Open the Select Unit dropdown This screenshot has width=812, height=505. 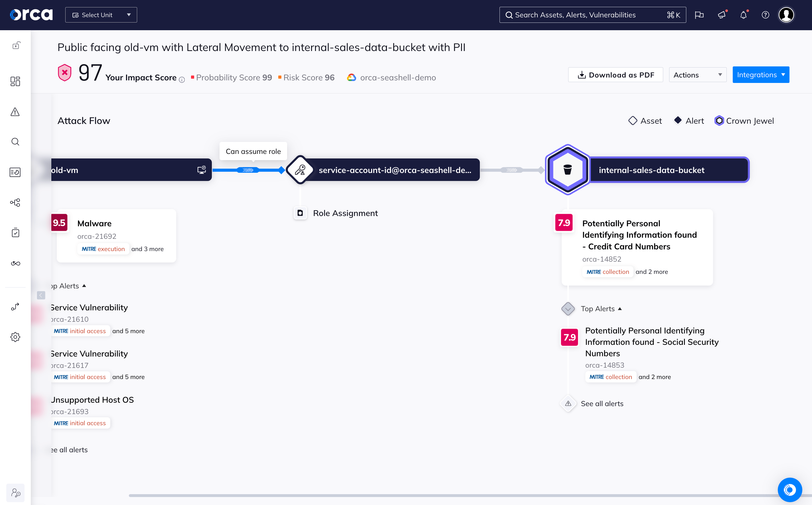[x=101, y=15]
